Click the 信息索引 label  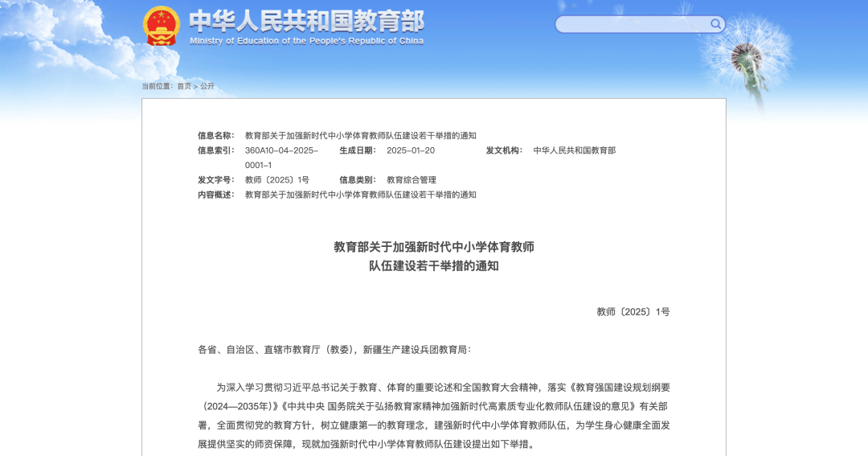[216, 150]
